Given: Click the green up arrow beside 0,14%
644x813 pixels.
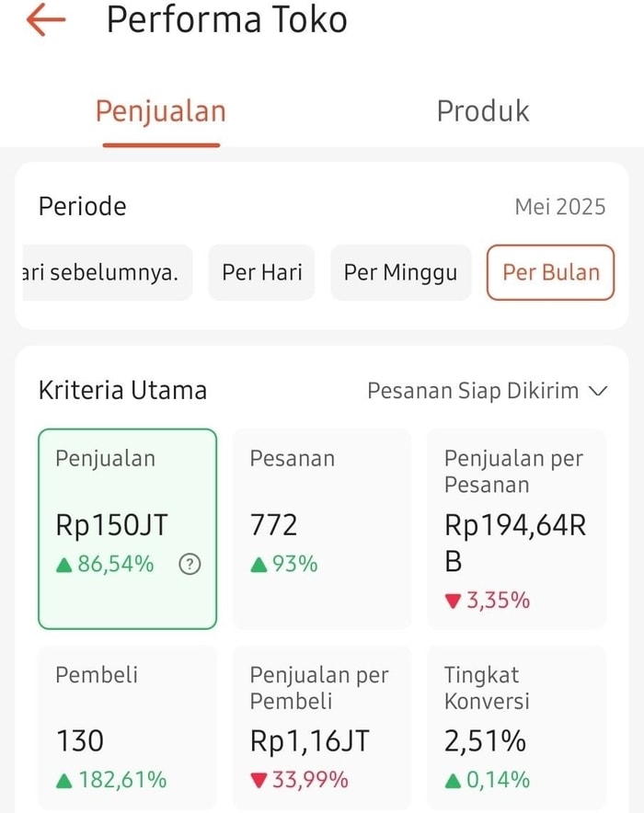Looking at the screenshot, I should pyautogui.click(x=453, y=781).
